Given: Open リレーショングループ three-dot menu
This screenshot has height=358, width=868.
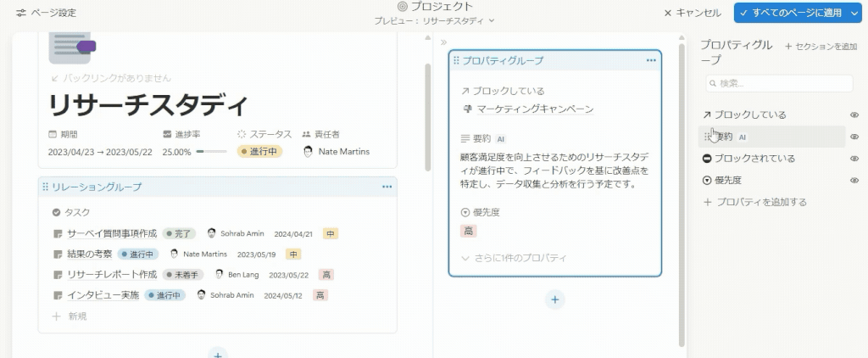Looking at the screenshot, I should click(x=387, y=187).
